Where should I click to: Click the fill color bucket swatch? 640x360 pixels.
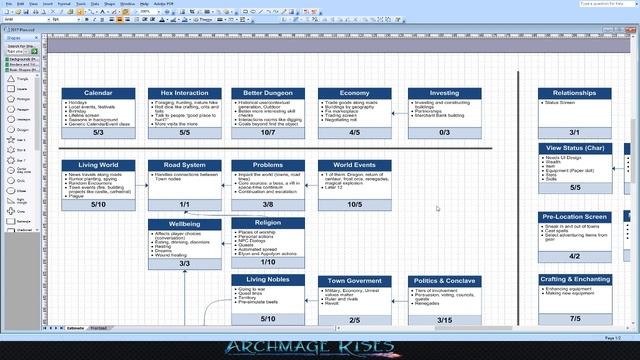[184, 20]
